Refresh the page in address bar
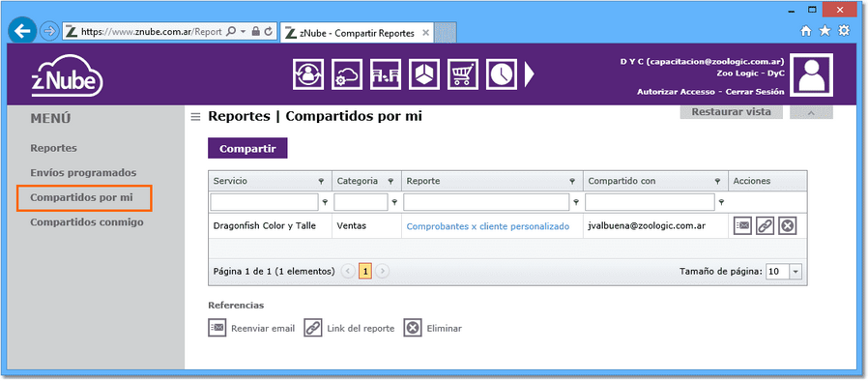868x381 pixels. [x=269, y=32]
